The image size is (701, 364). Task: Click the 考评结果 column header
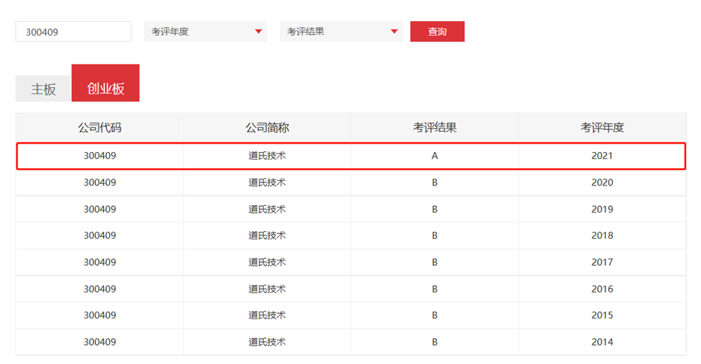click(435, 127)
